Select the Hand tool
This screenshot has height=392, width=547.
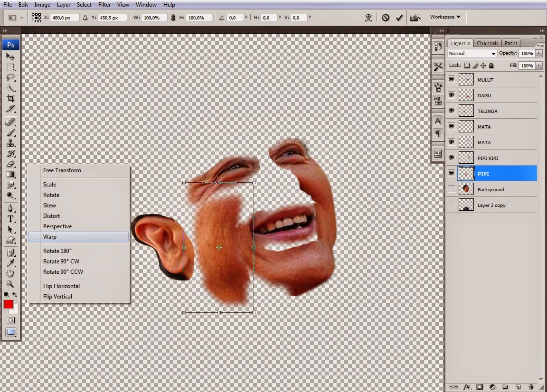tap(10, 273)
